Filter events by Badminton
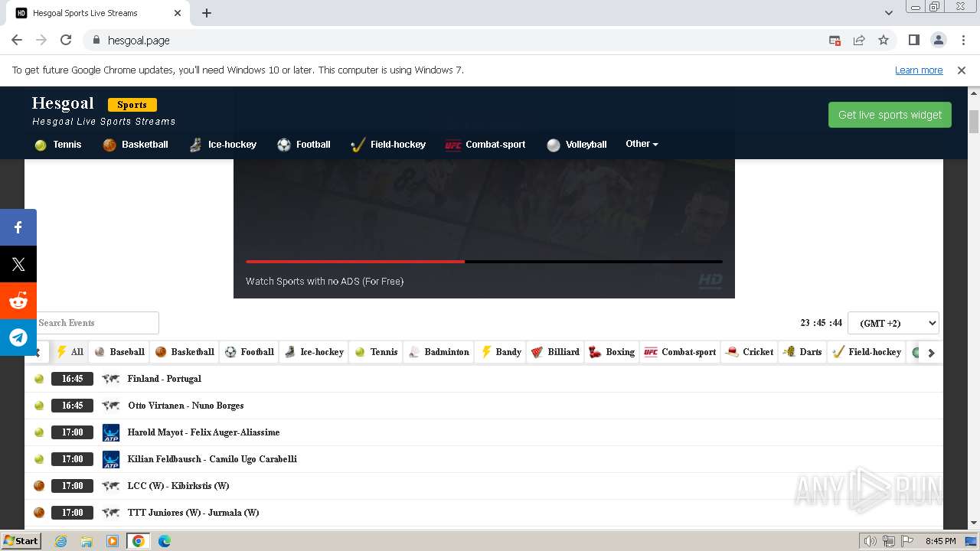Screen dimensions: 980x551 [x=438, y=352]
